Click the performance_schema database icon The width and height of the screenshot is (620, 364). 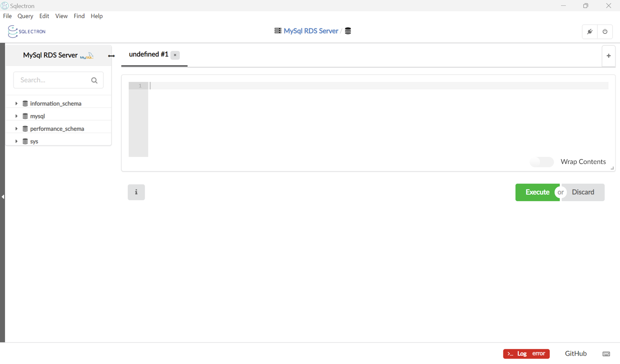pos(25,128)
